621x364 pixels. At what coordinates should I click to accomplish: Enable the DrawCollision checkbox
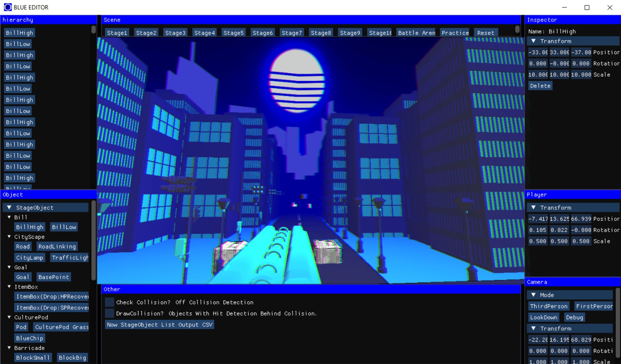pos(109,313)
